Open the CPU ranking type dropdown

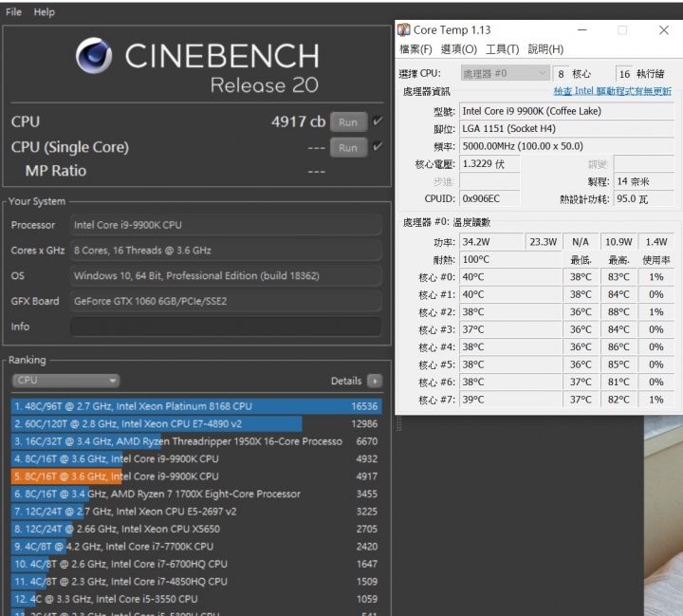65,381
